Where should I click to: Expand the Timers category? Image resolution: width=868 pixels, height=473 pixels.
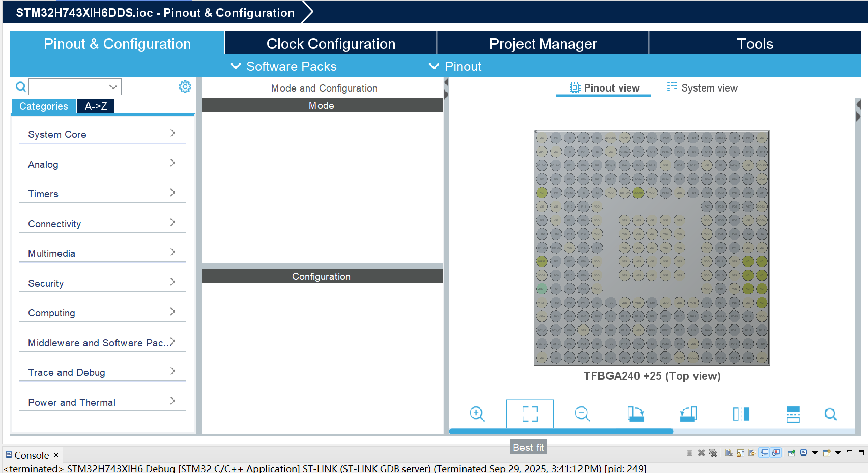coord(103,194)
